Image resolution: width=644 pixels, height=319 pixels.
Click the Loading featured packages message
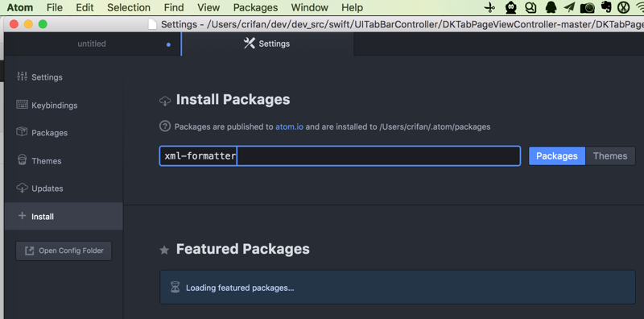coord(240,288)
